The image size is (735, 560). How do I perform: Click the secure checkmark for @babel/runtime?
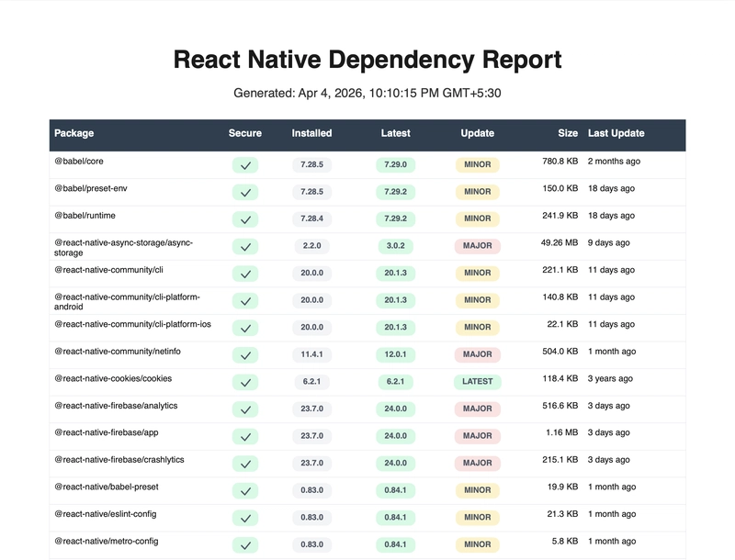click(244, 219)
